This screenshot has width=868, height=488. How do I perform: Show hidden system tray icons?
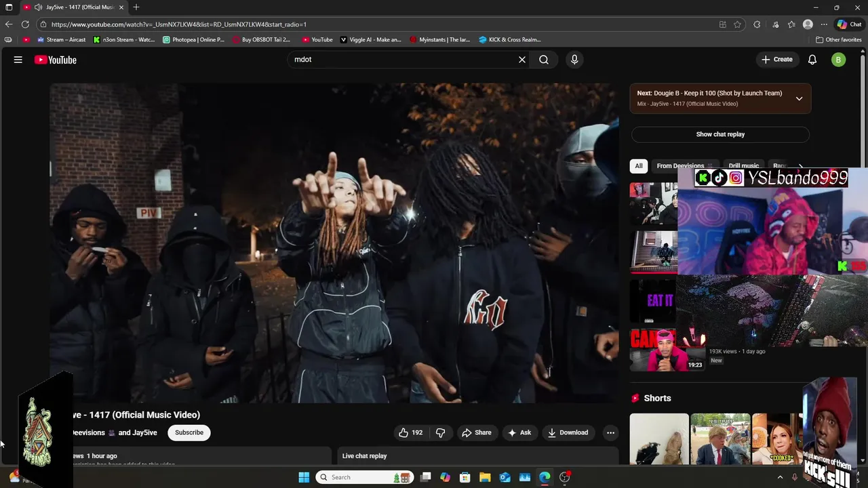[x=780, y=477]
